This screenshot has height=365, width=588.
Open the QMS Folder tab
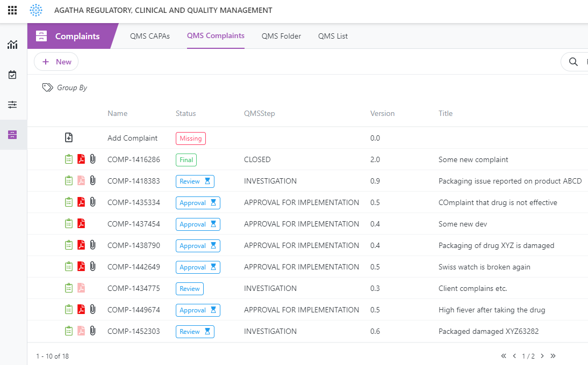[x=281, y=36]
